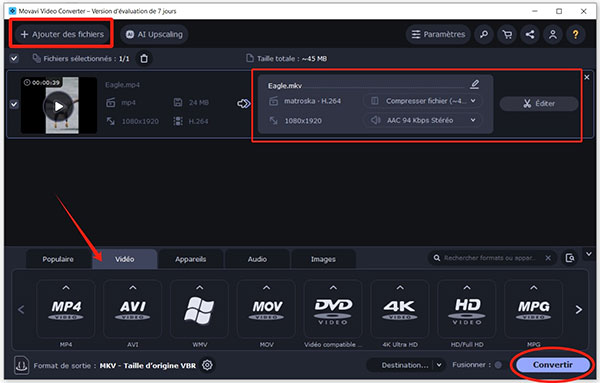Open Compresser fichier dropdown
The height and width of the screenshot is (383, 600).
(x=423, y=101)
